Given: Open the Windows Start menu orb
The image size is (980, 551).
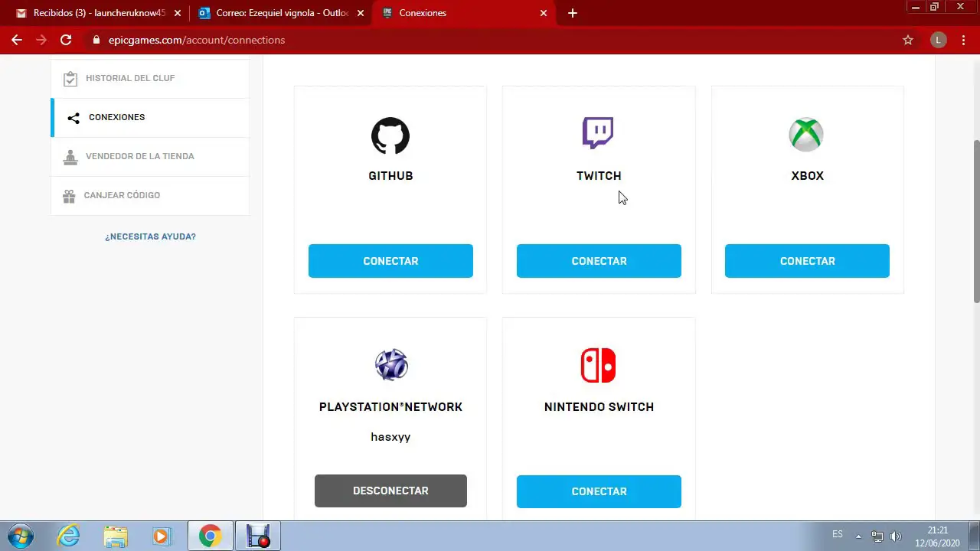Looking at the screenshot, I should click(21, 536).
